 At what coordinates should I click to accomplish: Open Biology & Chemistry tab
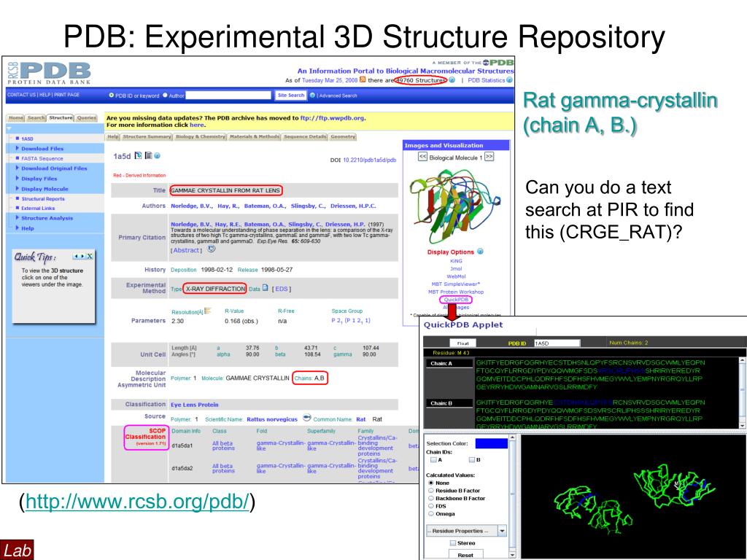pyautogui.click(x=201, y=136)
